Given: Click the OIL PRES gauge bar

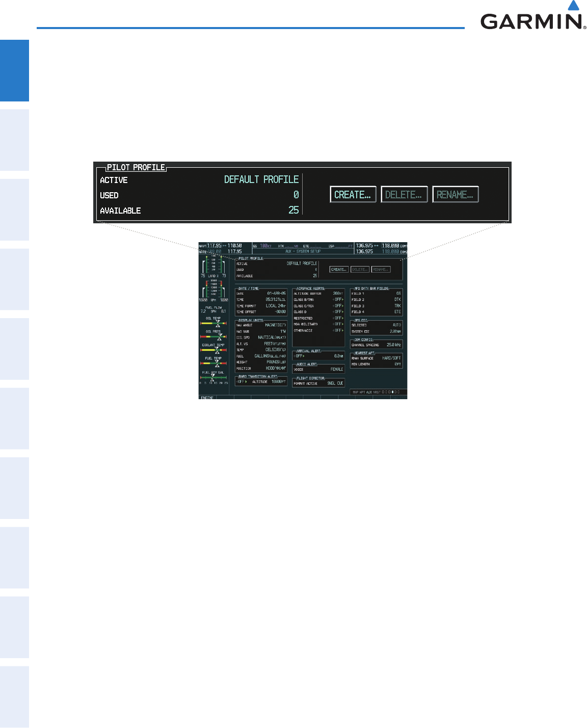Looking at the screenshot, I should 214,336.
